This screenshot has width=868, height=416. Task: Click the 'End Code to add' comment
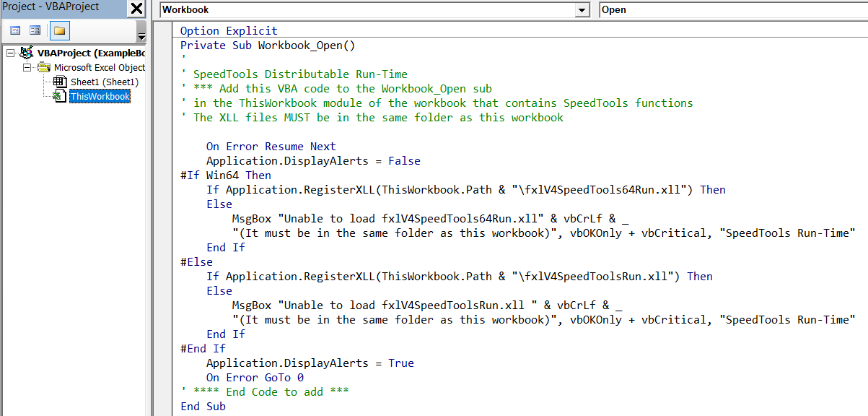pyautogui.click(x=265, y=392)
